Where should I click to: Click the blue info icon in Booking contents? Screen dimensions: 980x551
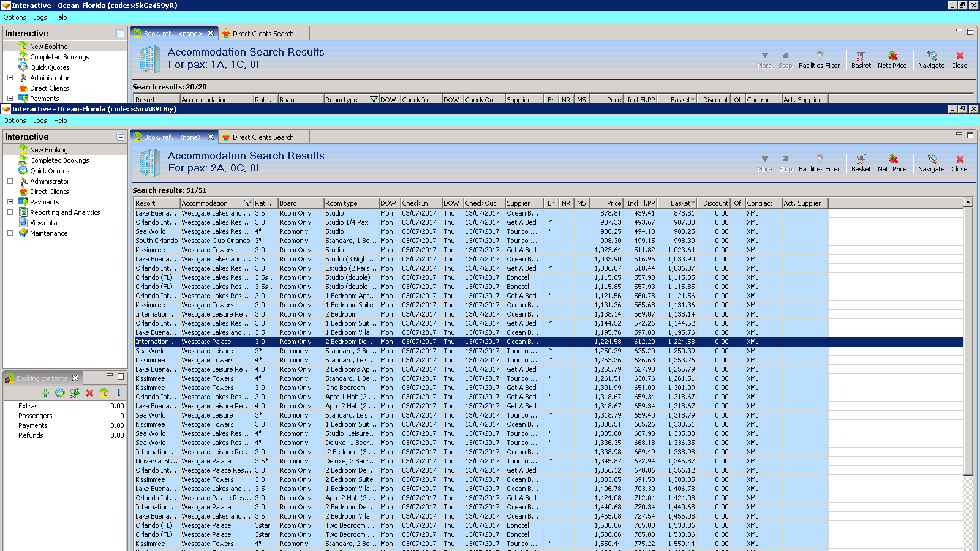point(118,393)
